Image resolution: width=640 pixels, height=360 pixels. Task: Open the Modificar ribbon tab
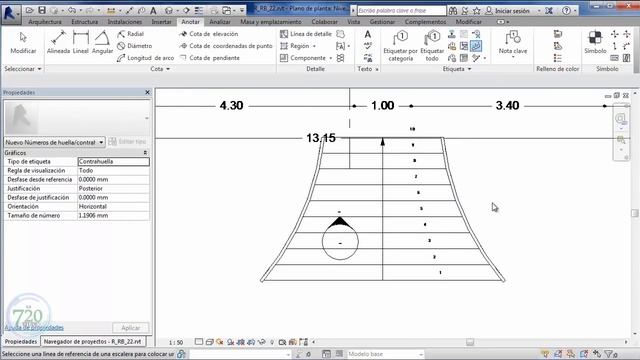[469, 22]
